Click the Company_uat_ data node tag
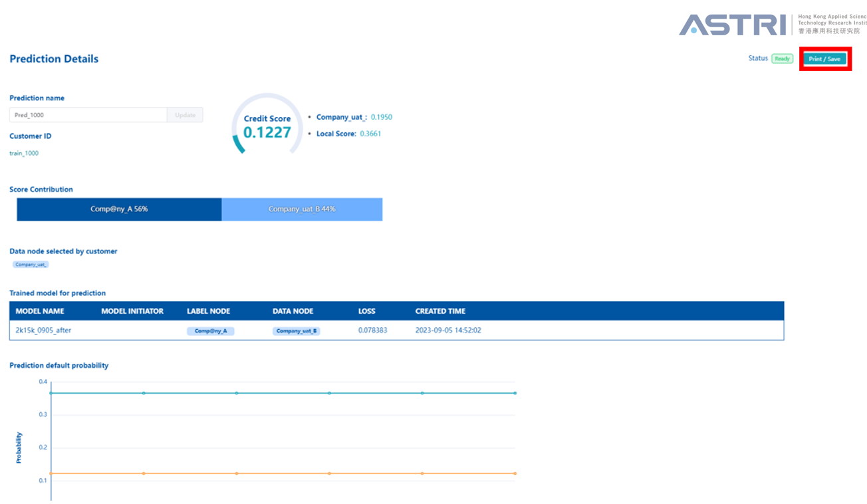The image size is (867, 504). 31,265
